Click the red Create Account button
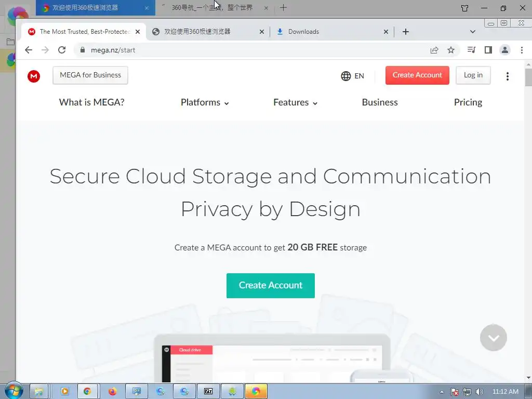This screenshot has width=532, height=399. point(417,75)
